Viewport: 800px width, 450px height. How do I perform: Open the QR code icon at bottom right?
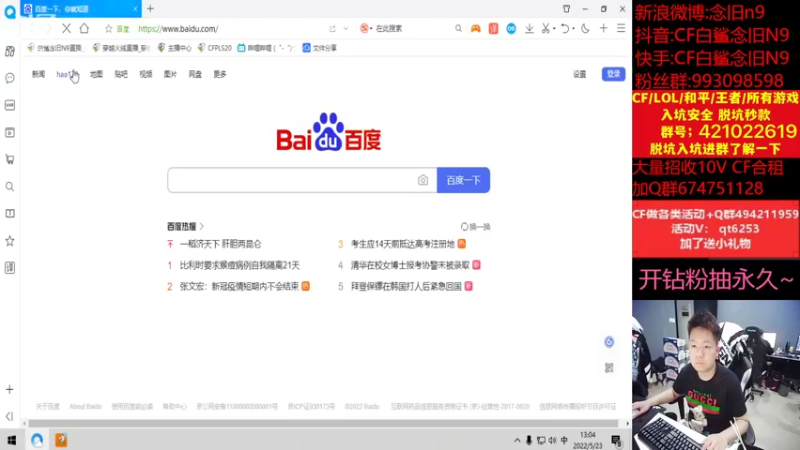click(x=609, y=368)
